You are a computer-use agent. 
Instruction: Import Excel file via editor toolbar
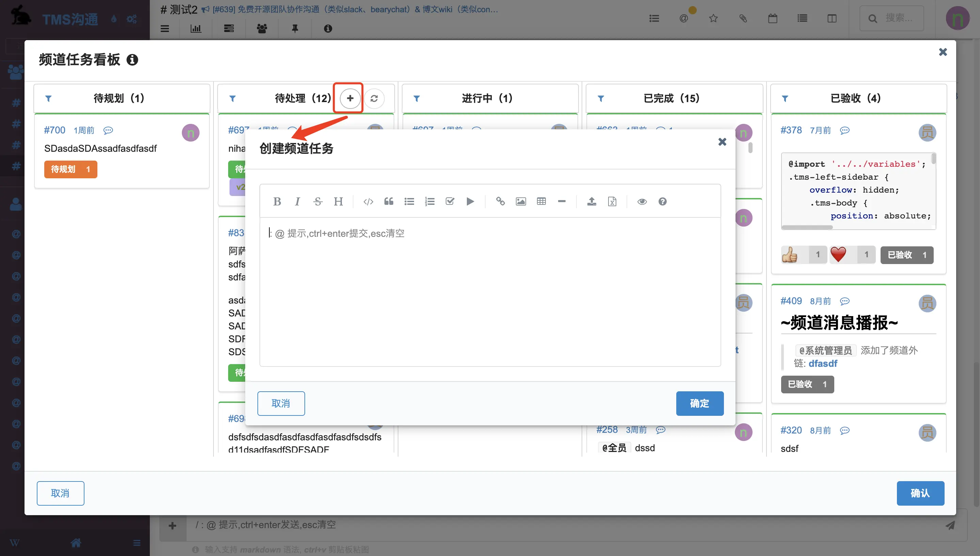[x=612, y=201]
